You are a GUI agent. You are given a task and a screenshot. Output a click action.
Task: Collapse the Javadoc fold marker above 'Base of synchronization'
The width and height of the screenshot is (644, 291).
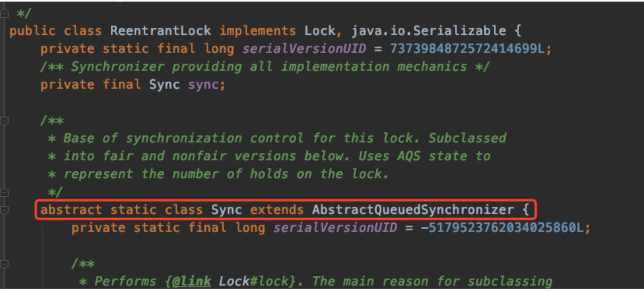(4, 121)
